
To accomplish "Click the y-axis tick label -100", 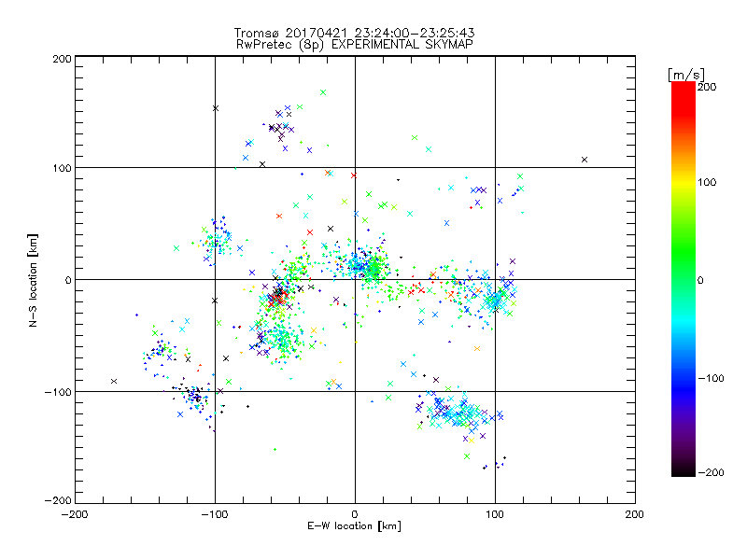I will click(58, 392).
